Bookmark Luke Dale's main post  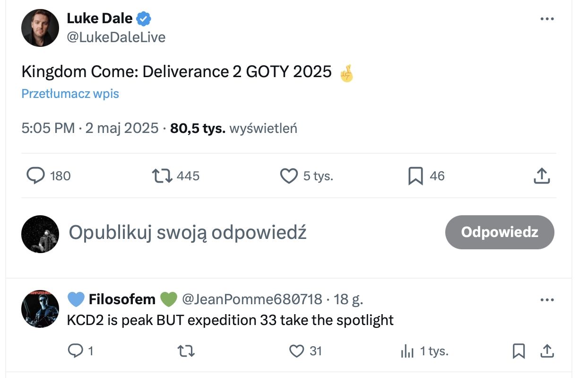pos(415,176)
